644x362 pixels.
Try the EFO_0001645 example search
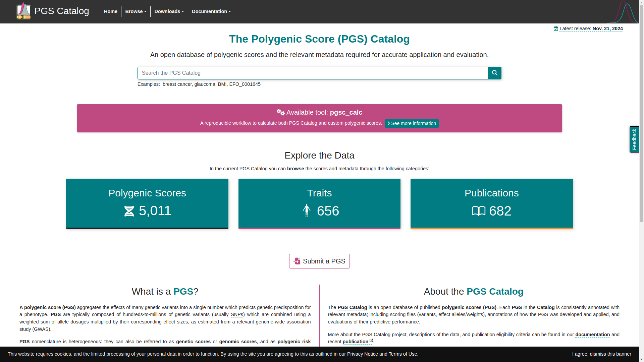245,84
